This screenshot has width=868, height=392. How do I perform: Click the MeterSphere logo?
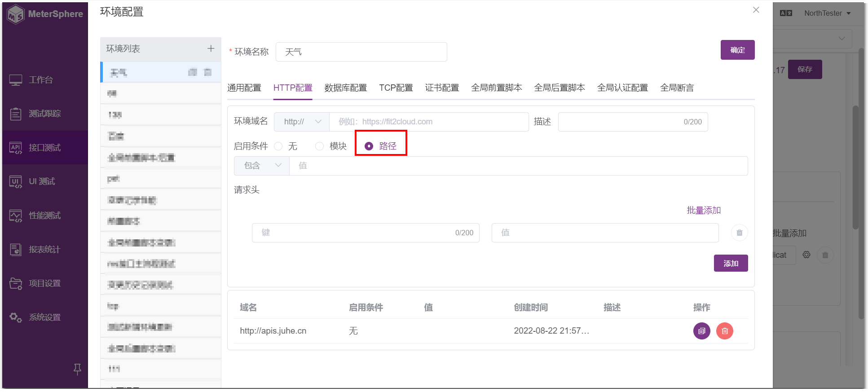point(45,14)
